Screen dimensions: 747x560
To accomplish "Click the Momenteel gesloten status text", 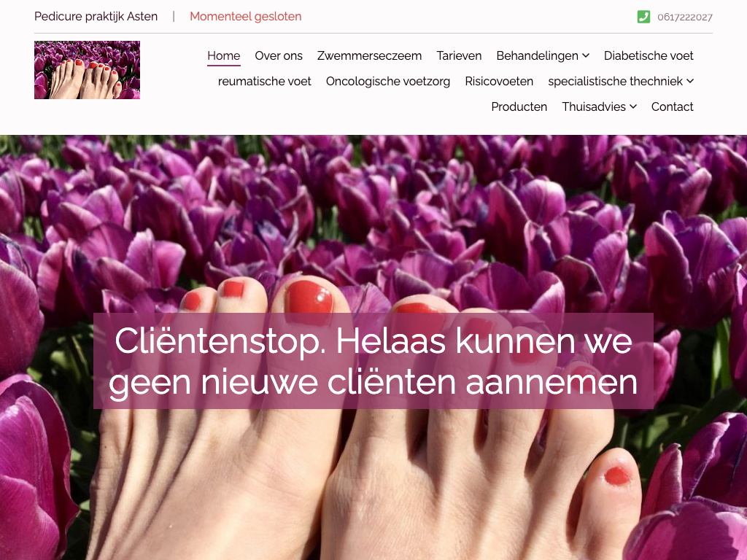I will point(246,17).
